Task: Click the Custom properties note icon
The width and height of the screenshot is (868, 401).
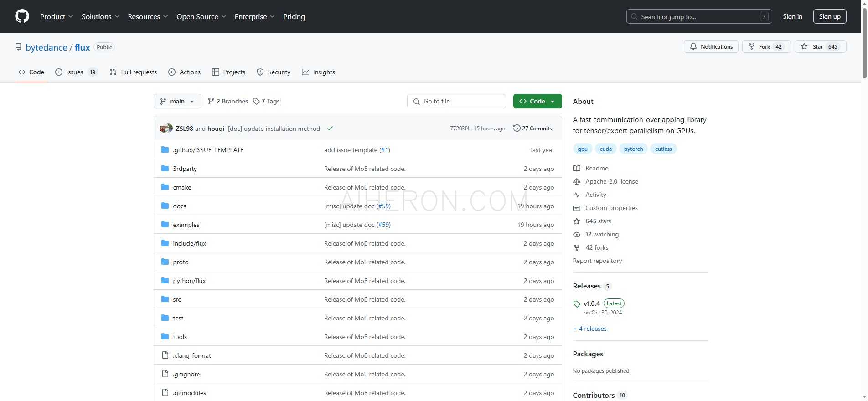Action: (577, 208)
